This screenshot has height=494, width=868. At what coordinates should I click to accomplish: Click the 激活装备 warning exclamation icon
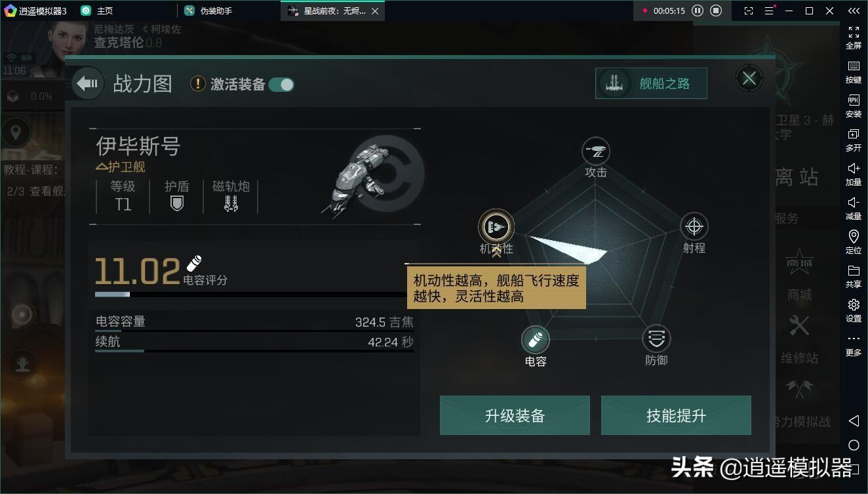coord(198,84)
